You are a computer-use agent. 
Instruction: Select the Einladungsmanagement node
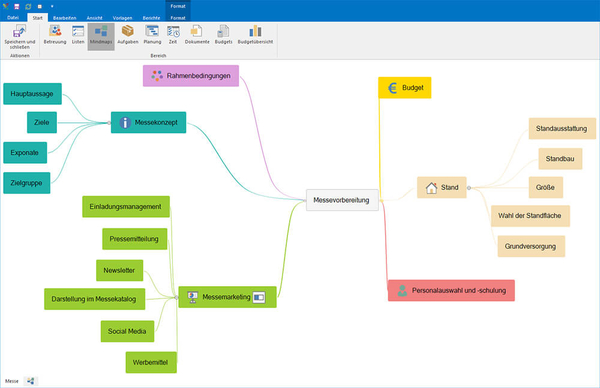click(x=126, y=207)
